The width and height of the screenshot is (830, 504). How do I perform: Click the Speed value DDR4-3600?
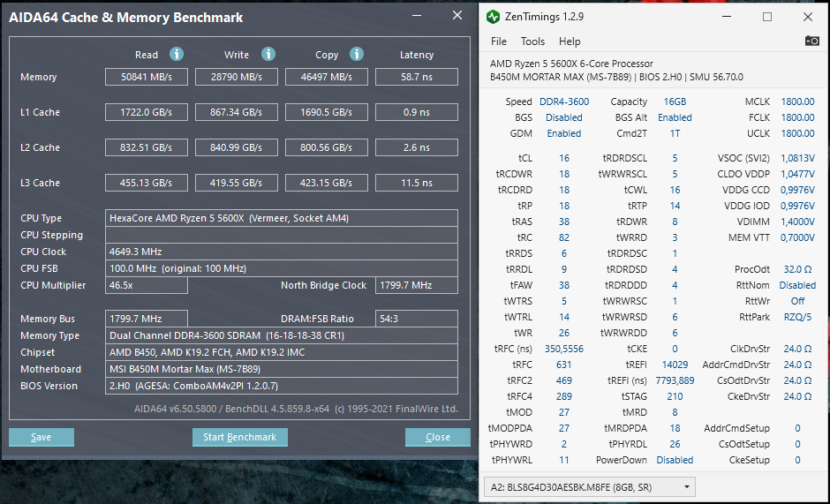click(x=563, y=102)
